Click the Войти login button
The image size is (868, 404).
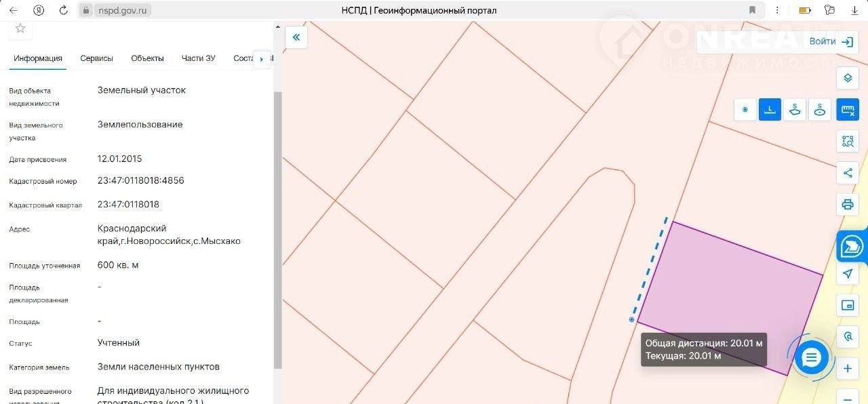(831, 41)
